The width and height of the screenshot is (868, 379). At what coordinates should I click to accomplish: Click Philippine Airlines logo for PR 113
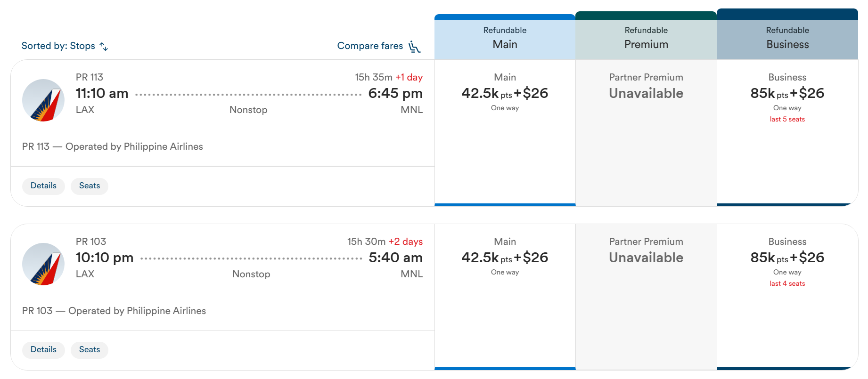point(43,100)
